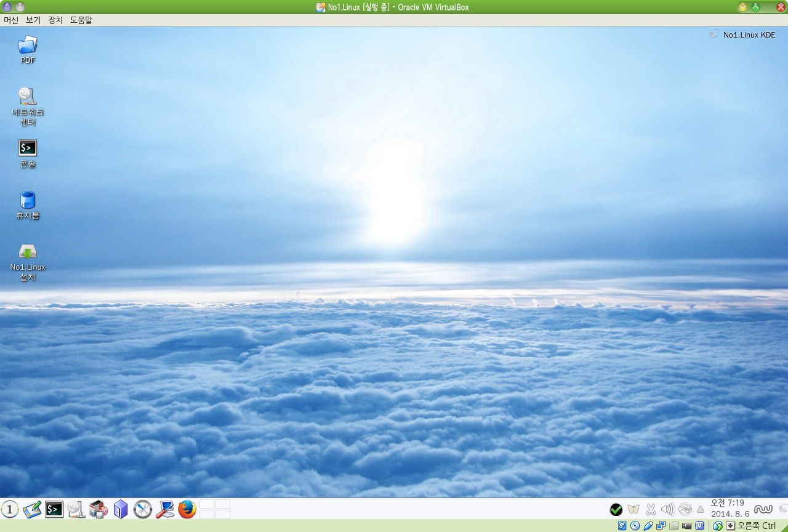Select the 휴지통 trash icon
The width and height of the screenshot is (788, 532).
coord(28,206)
